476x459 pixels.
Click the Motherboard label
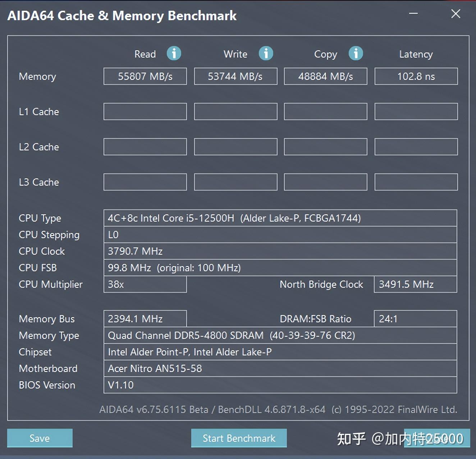(48, 368)
